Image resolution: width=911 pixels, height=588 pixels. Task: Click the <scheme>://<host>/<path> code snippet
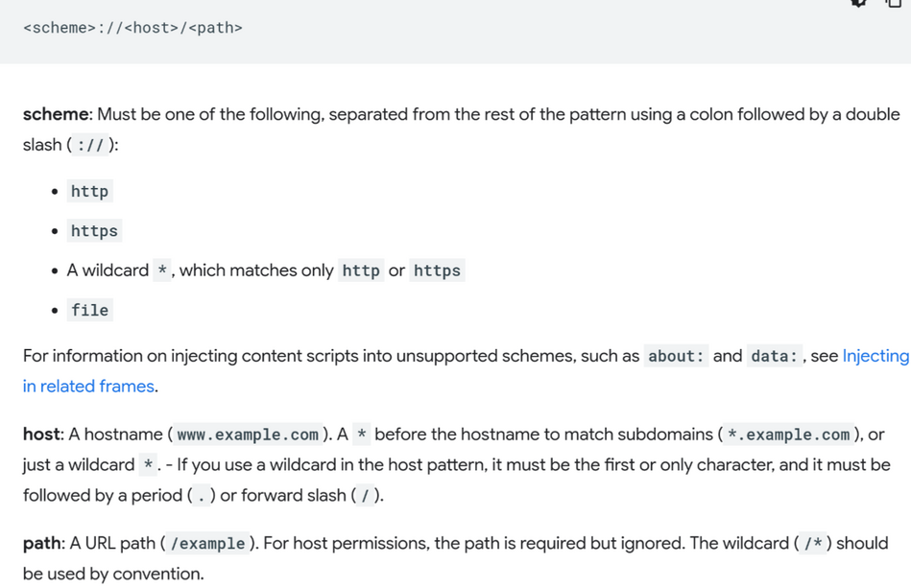pos(132,28)
